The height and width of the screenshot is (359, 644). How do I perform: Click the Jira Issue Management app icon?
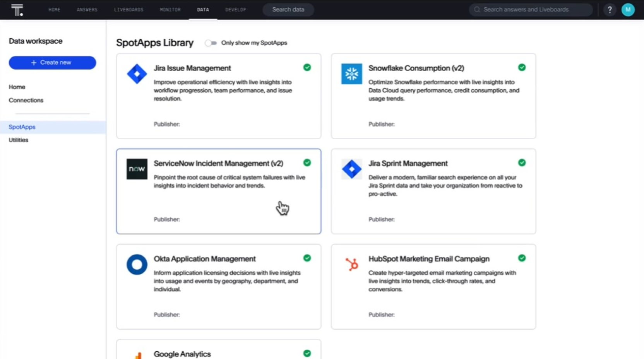[136, 74]
